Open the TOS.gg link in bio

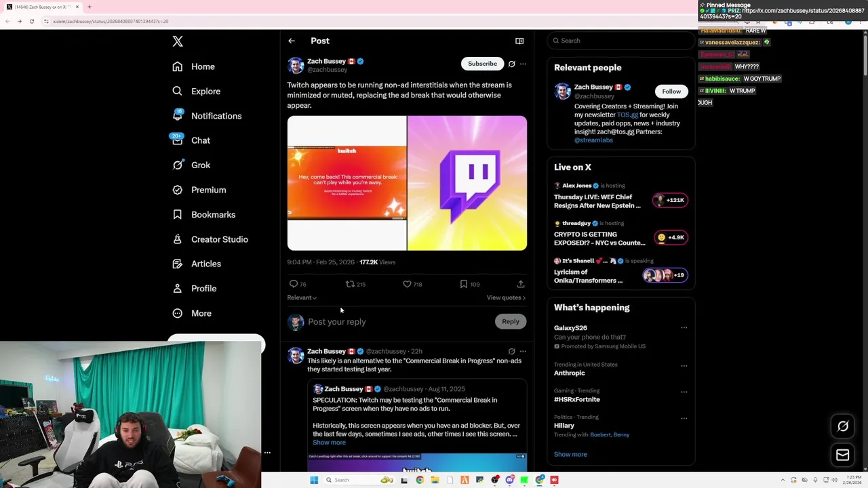(627, 115)
